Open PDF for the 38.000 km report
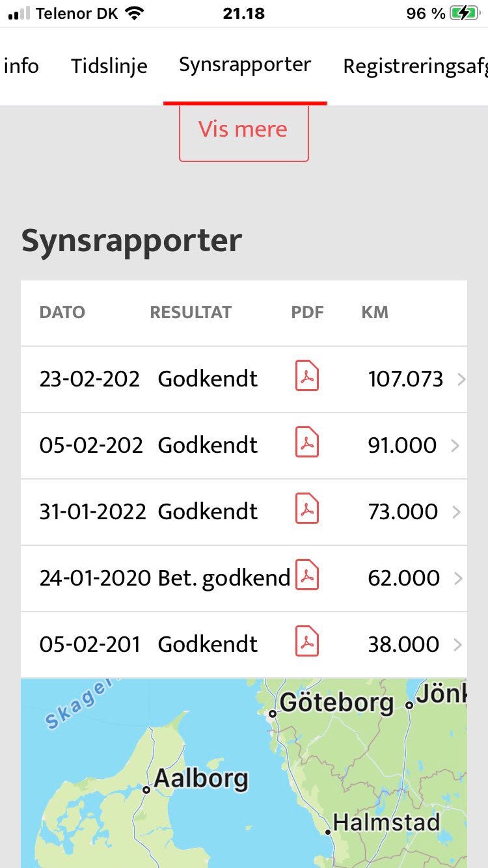The height and width of the screenshot is (868, 488). tap(307, 644)
